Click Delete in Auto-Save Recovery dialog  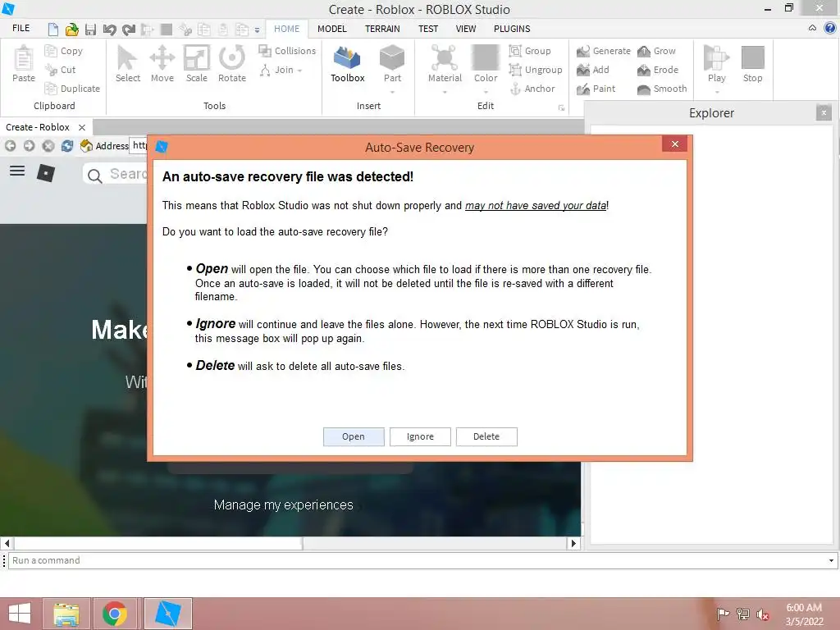click(x=486, y=436)
